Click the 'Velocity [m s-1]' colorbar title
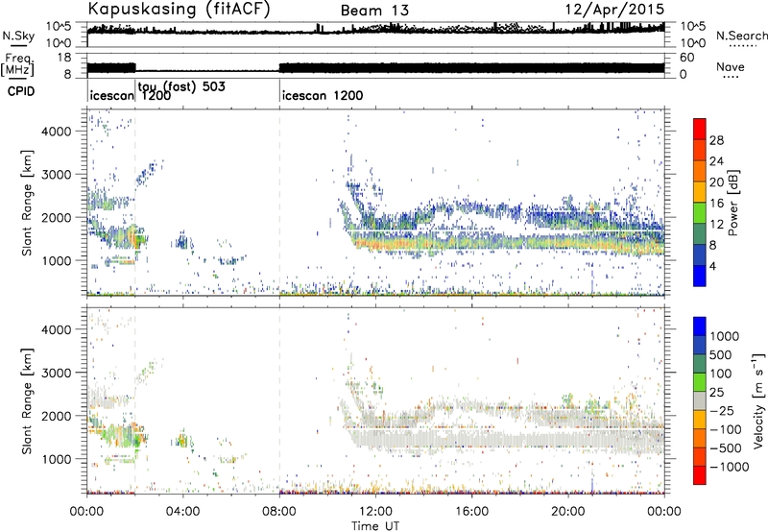768x532 pixels. pos(758,400)
